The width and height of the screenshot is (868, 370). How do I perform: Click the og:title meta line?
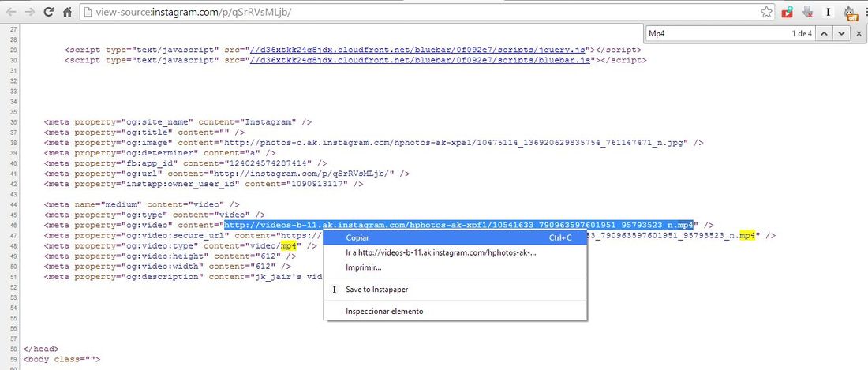(x=144, y=133)
